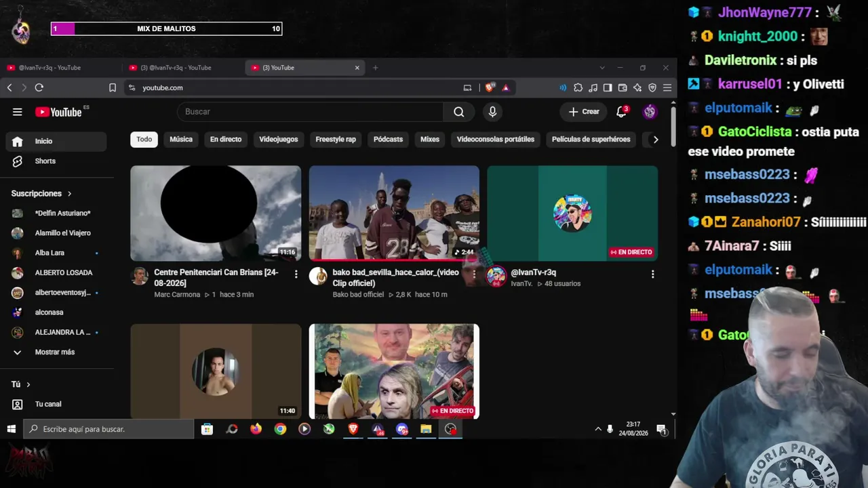868x488 pixels.
Task: Filter by En directo chip
Action: coord(226,140)
